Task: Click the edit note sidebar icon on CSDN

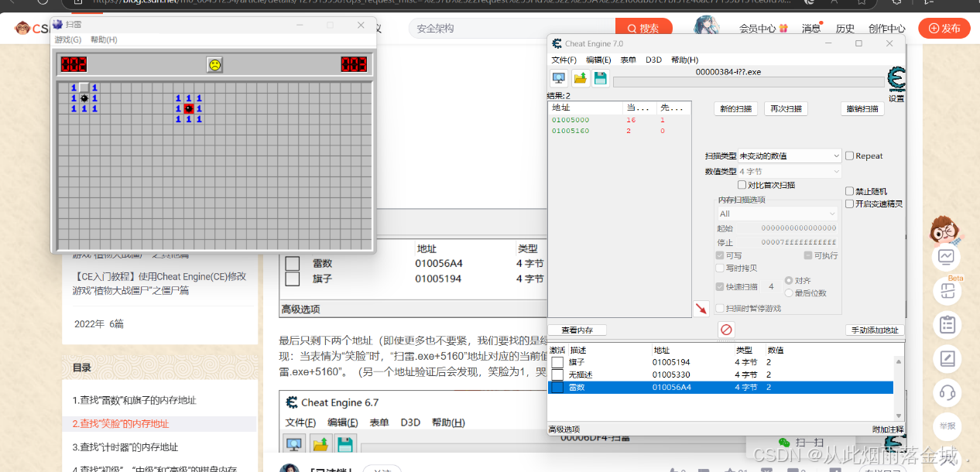Action: (x=946, y=358)
